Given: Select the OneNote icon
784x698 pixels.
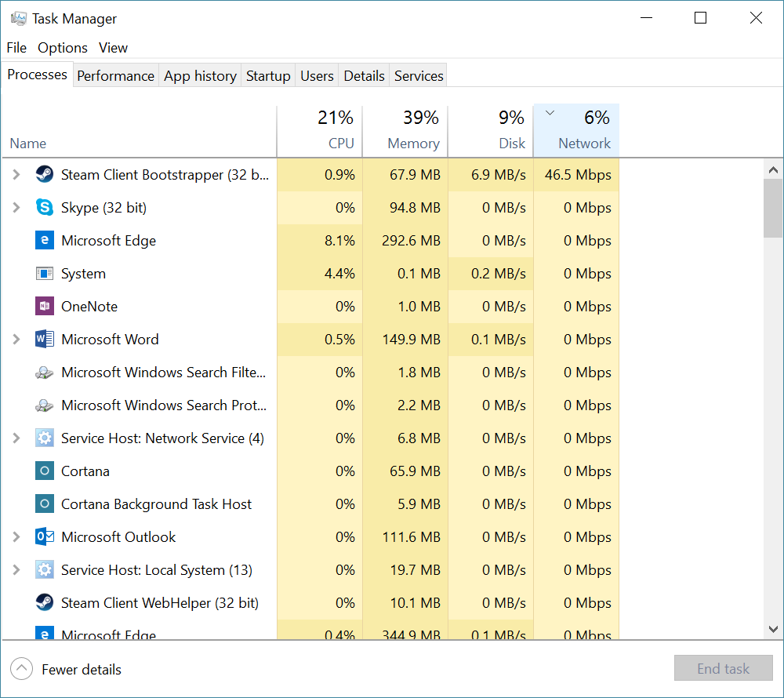Looking at the screenshot, I should tap(45, 306).
